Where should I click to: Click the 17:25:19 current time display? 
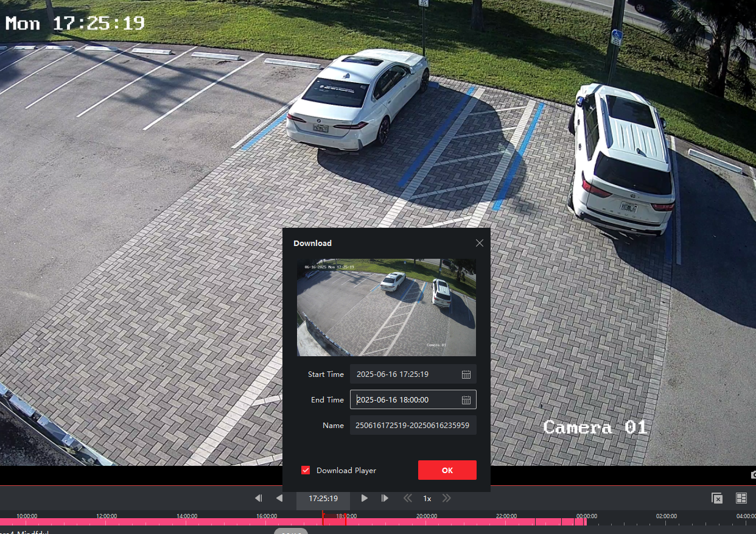[x=323, y=499]
